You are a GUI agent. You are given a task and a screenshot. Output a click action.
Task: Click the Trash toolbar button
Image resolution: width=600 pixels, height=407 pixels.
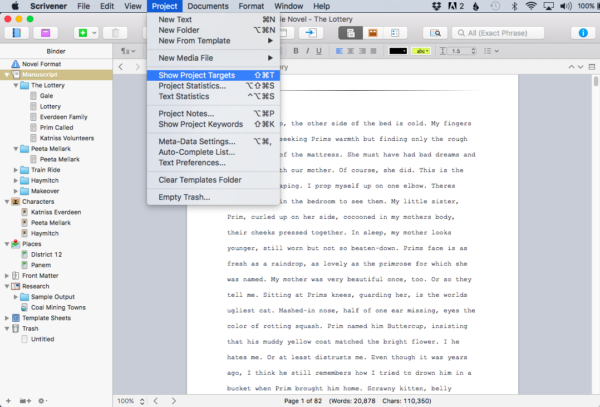tap(115, 33)
